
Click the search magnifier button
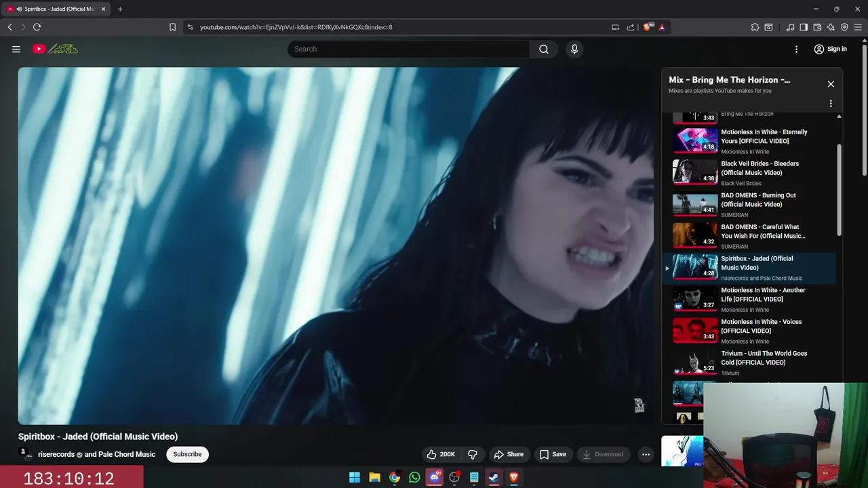pos(544,49)
